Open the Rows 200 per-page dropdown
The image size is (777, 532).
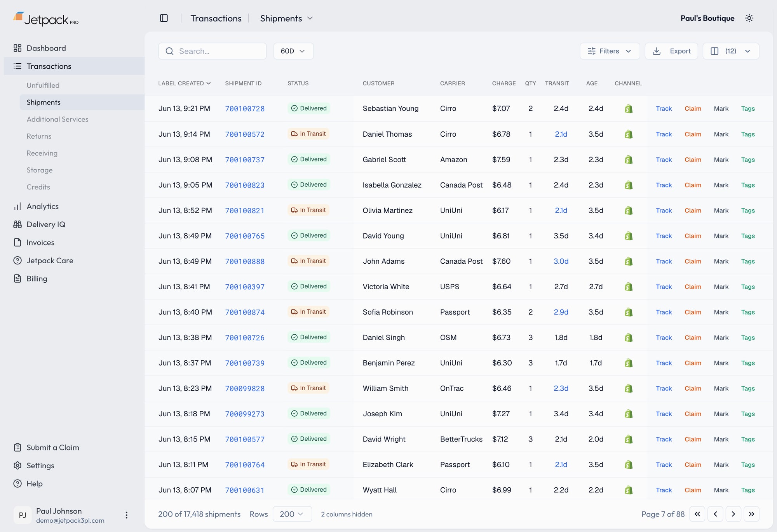click(292, 514)
